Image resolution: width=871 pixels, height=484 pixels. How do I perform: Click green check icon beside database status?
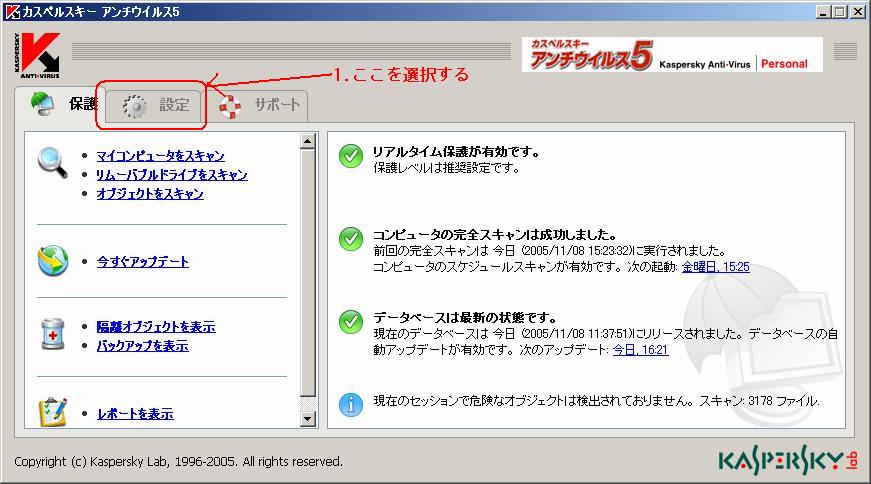point(351,322)
